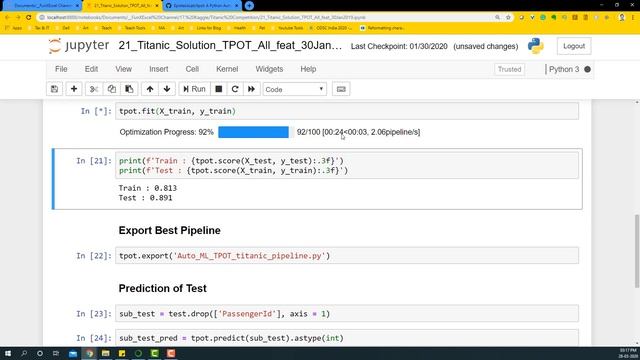The image size is (640, 360).
Task: Click the tpot.predict code cell
Action: (347, 338)
